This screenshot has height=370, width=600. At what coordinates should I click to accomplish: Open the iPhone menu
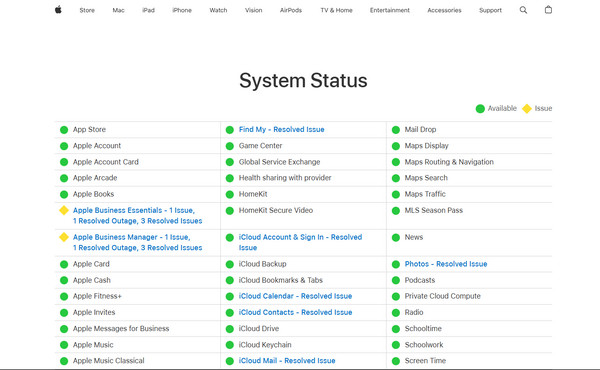pos(182,10)
